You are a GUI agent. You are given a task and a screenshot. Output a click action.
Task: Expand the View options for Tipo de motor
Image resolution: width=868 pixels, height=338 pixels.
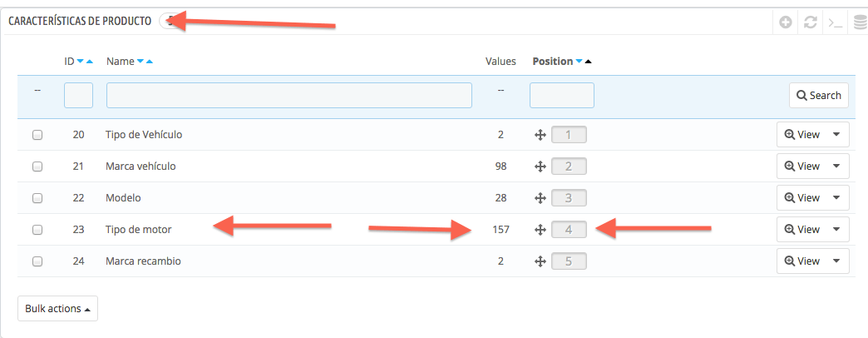click(836, 230)
